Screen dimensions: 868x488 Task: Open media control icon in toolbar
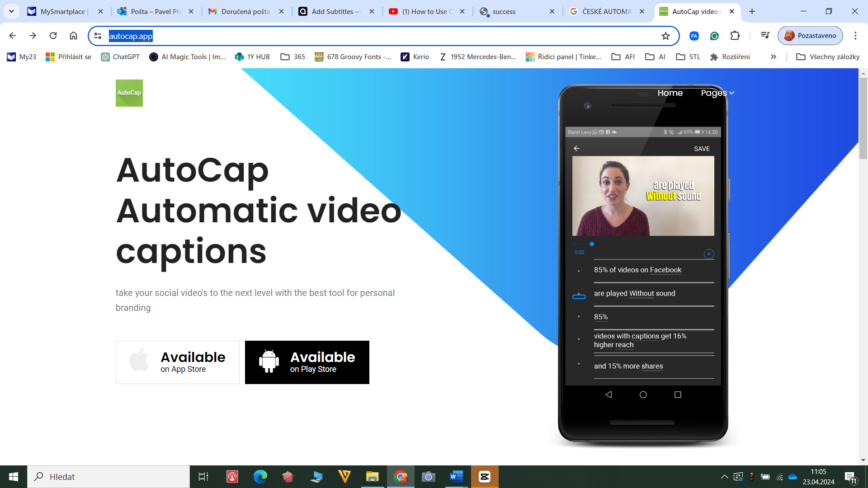765,36
